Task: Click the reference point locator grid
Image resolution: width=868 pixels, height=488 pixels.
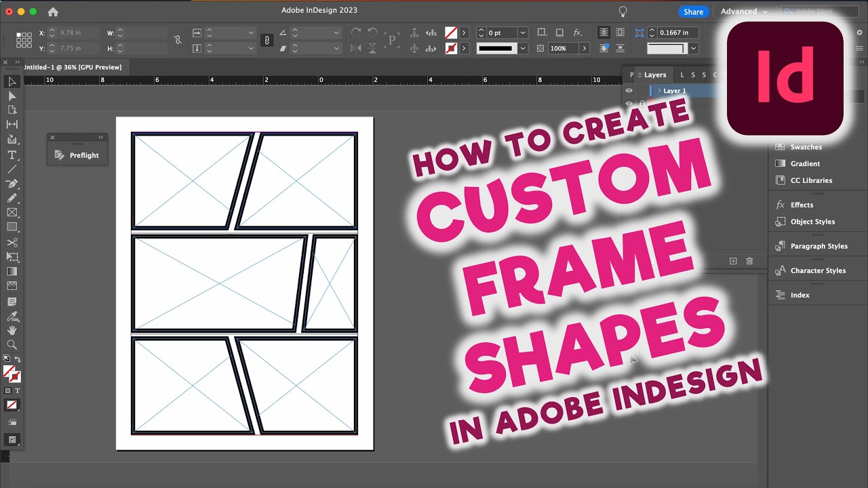Action: [x=24, y=40]
